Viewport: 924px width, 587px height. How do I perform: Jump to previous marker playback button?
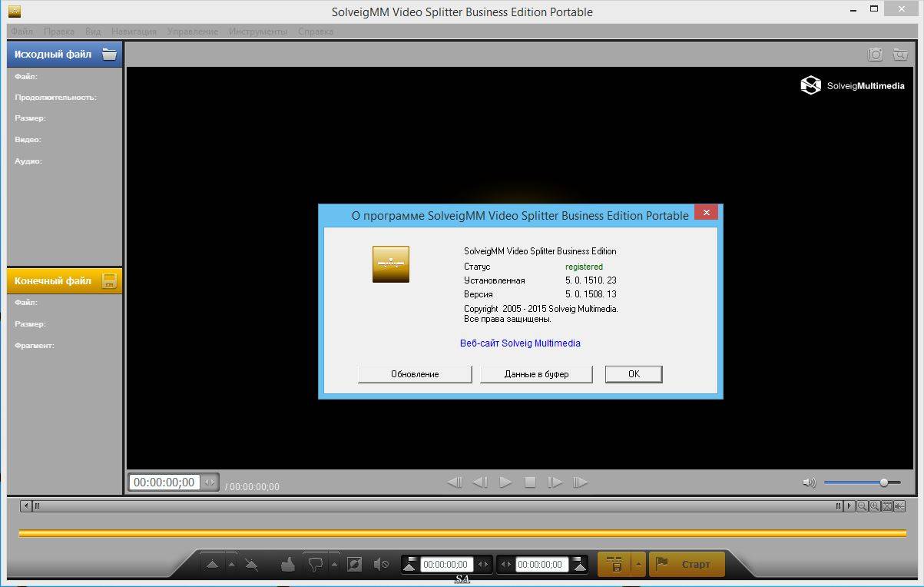click(455, 483)
